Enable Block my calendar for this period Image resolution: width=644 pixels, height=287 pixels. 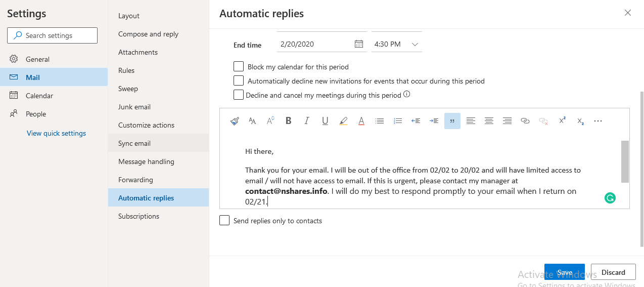tap(239, 66)
